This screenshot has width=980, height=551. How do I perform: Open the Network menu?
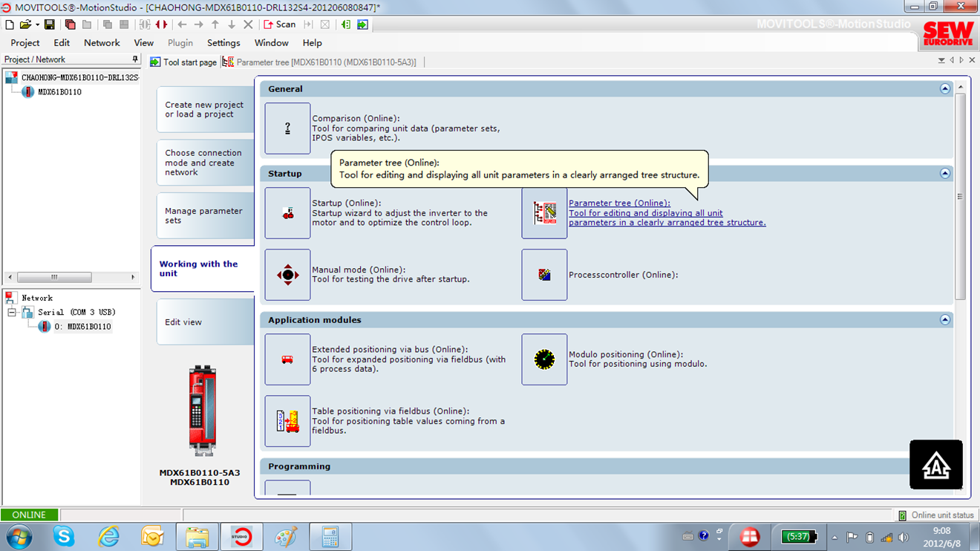(x=102, y=43)
